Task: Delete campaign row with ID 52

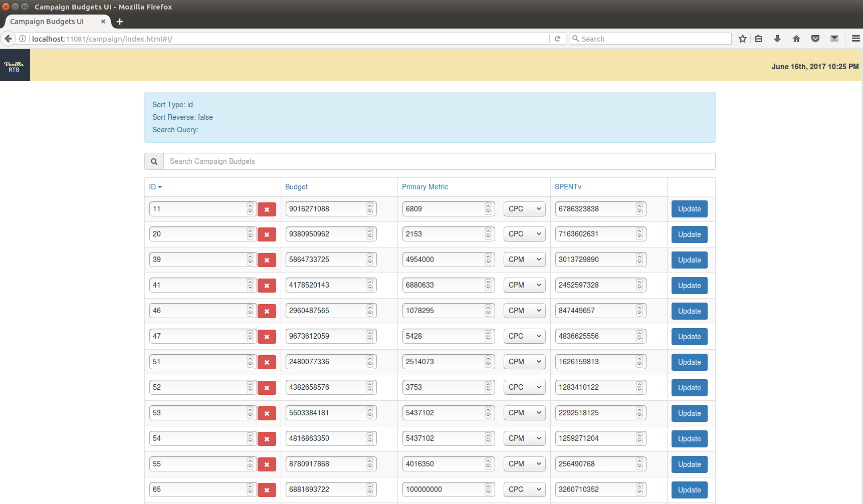Action: (267, 388)
